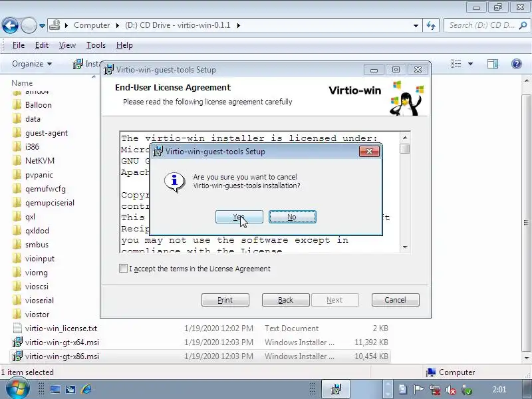Click the change view icon
532x399 pixels.
[x=456, y=64]
